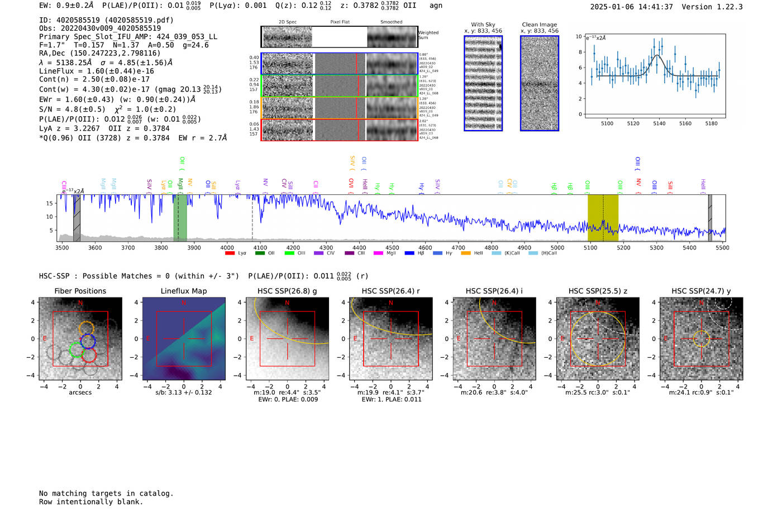Viewport: 782px width, 532px height.
Task: Click the (K)CaII light blue legend swatch
Action: [x=497, y=253]
